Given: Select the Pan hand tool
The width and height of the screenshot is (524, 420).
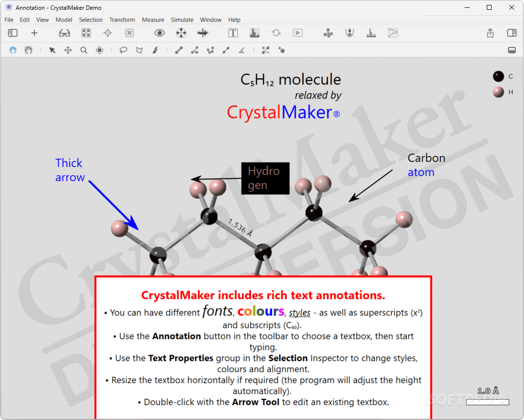Looking at the screenshot, I should coord(12,49).
